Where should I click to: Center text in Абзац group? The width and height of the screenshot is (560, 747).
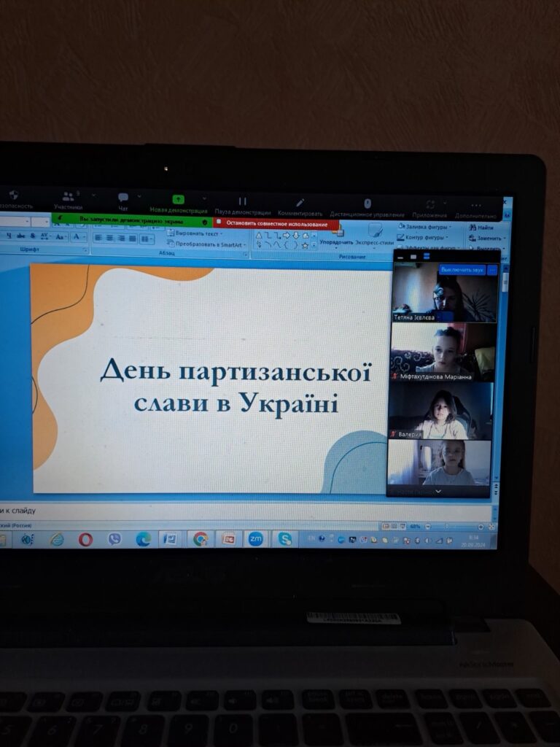click(110, 238)
